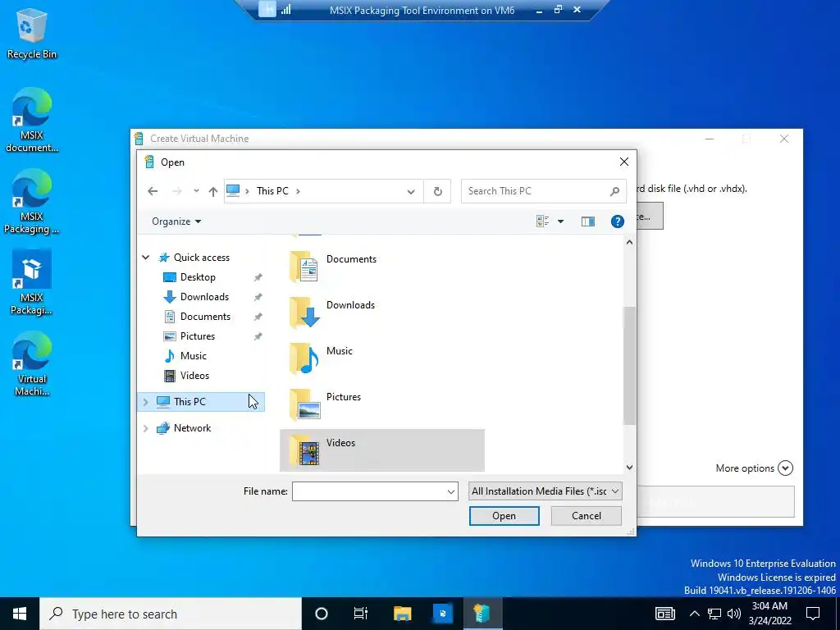The width and height of the screenshot is (840, 630).
Task: Select the Videos folder in the file list
Action: [382, 450]
